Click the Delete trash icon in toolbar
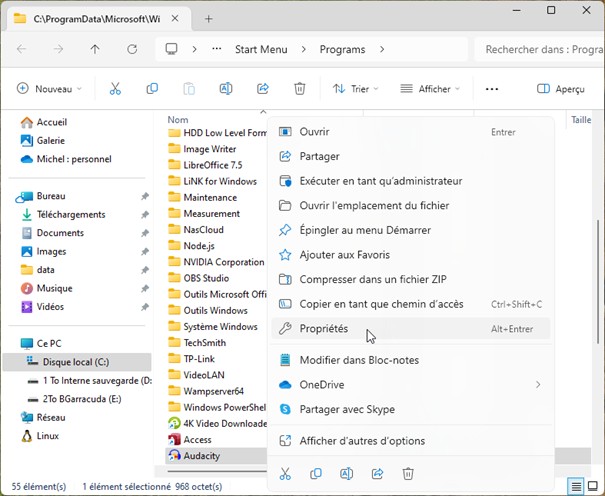 tap(299, 89)
